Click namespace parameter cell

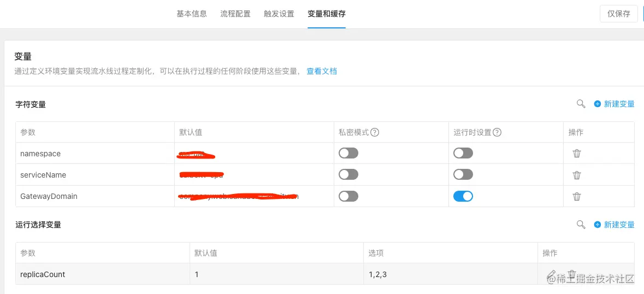95,154
